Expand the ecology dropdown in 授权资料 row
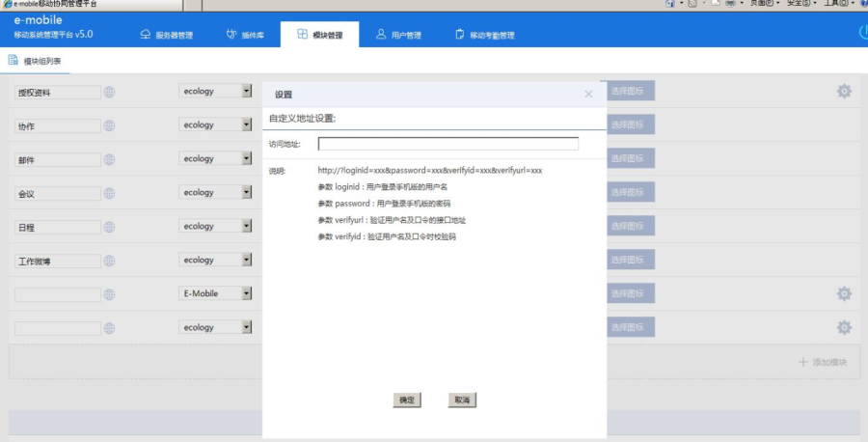Image resolution: width=868 pixels, height=442 pixels. point(247,92)
